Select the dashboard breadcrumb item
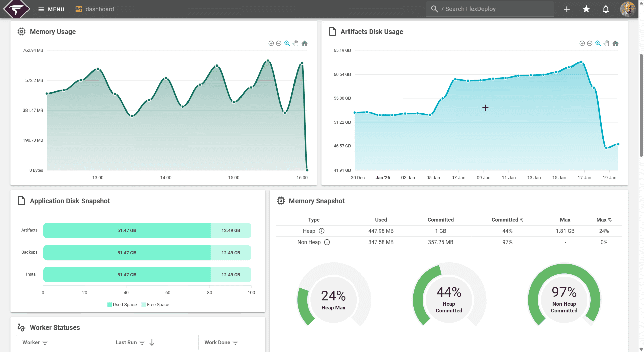Screen dimensions: 644x352 95,9
